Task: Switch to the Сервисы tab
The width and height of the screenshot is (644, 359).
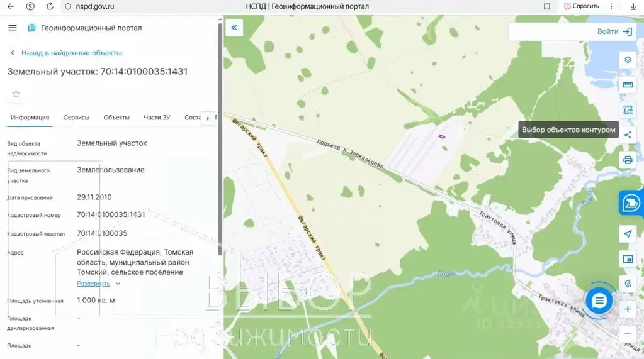Action: (x=76, y=118)
